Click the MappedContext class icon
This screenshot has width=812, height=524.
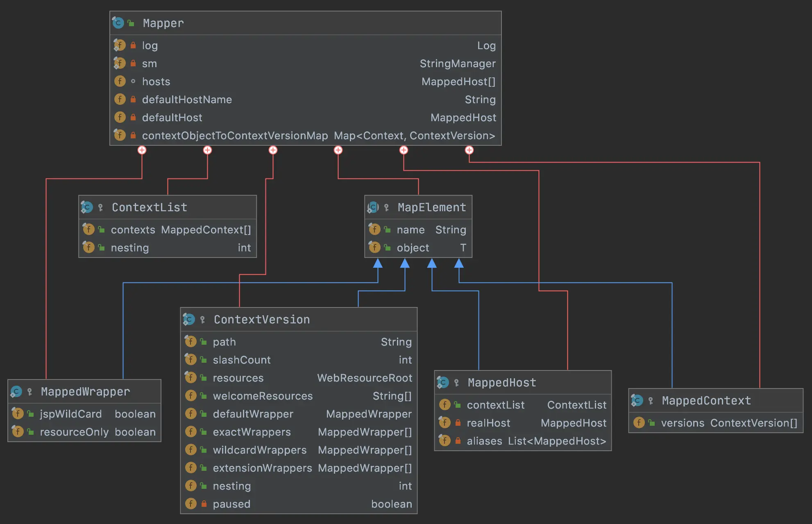coord(637,400)
